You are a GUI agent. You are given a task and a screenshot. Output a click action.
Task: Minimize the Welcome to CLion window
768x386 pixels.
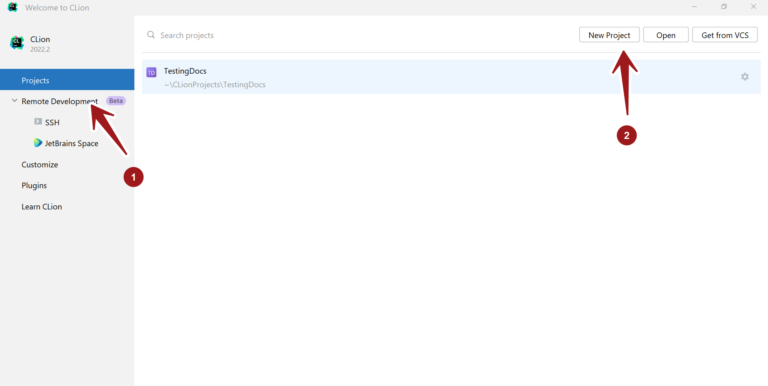pos(695,7)
